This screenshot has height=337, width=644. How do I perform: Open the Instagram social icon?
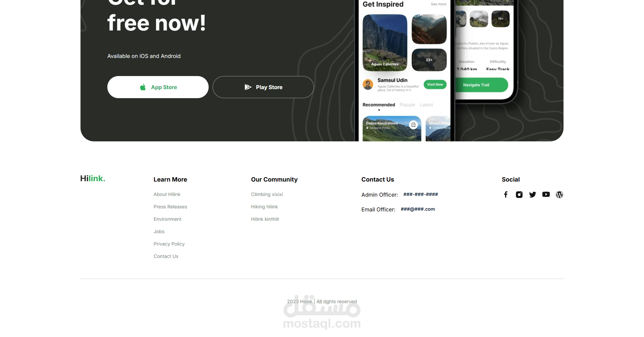tap(519, 195)
